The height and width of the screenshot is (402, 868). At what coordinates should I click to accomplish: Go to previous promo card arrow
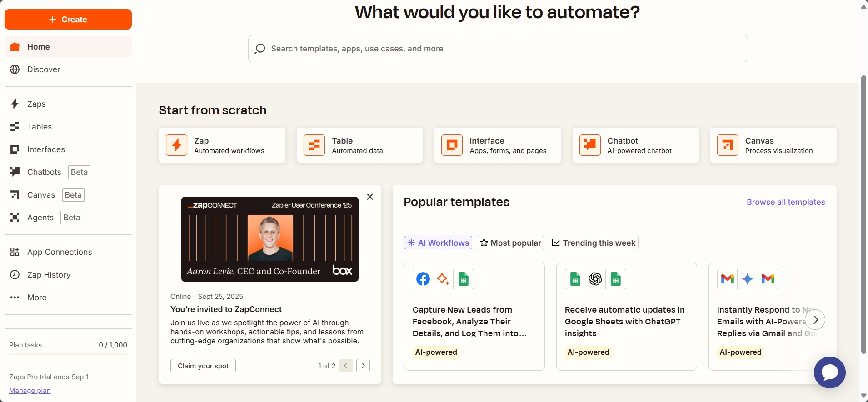pyautogui.click(x=346, y=366)
